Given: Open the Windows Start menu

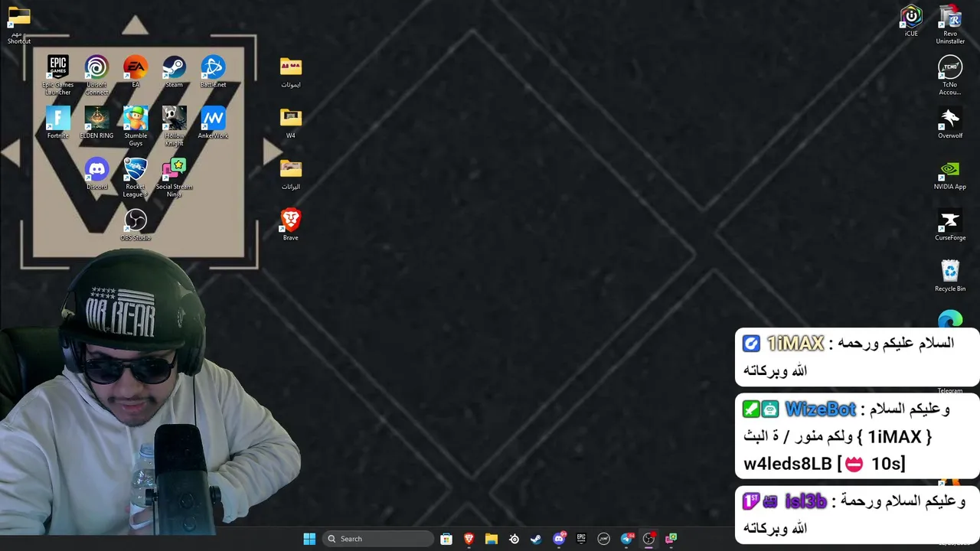Looking at the screenshot, I should coord(309,539).
